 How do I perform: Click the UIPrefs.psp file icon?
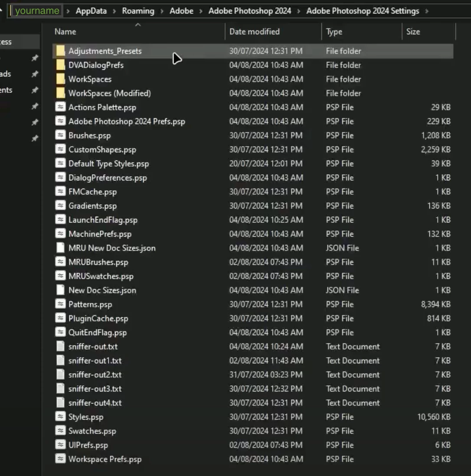(60, 445)
